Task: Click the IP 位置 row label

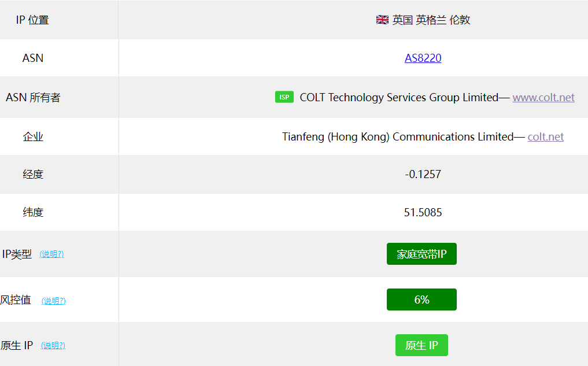Action: click(x=32, y=20)
